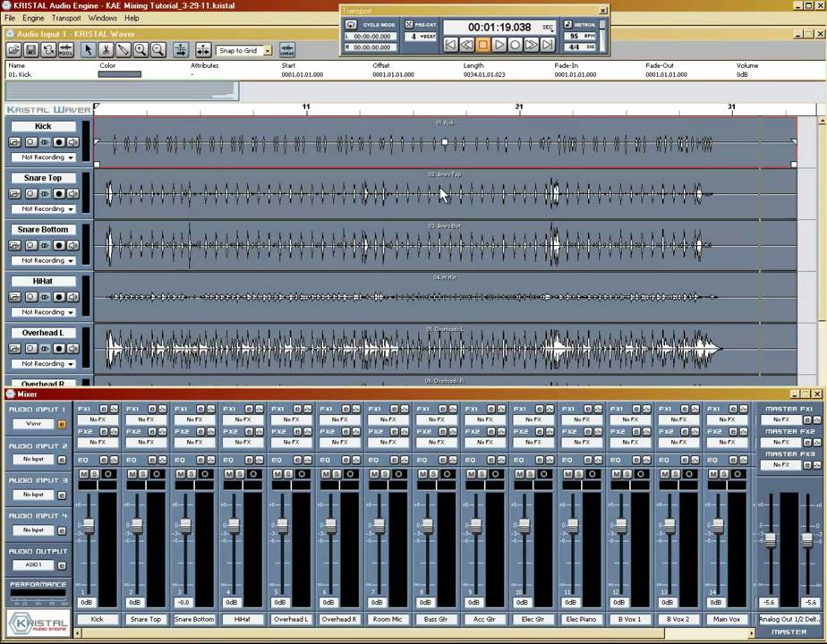Open the file icon on Overhead L track
Viewport: 827px width, 644px height.
[14, 349]
